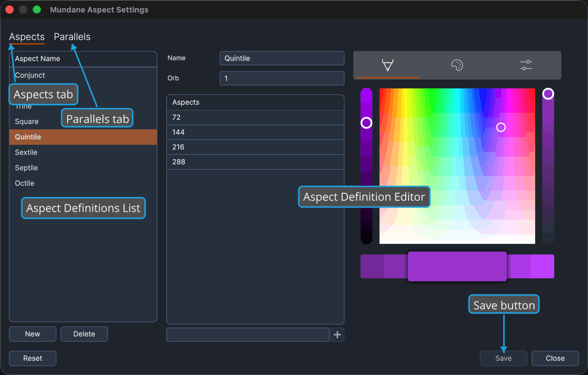Select the 288 degree aspect entry
The height and width of the screenshot is (375, 588).
255,162
